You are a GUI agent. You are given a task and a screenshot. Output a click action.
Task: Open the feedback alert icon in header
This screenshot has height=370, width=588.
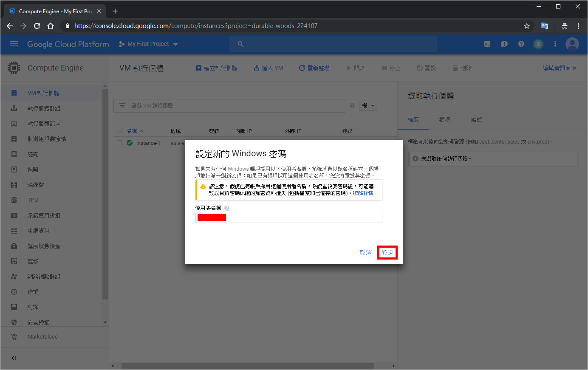[504, 44]
